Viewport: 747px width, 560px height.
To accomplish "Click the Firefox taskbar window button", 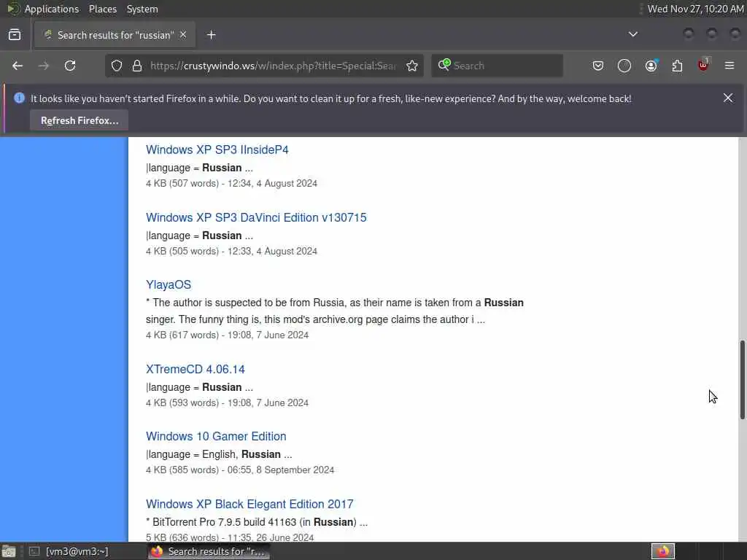I will coord(209,551).
